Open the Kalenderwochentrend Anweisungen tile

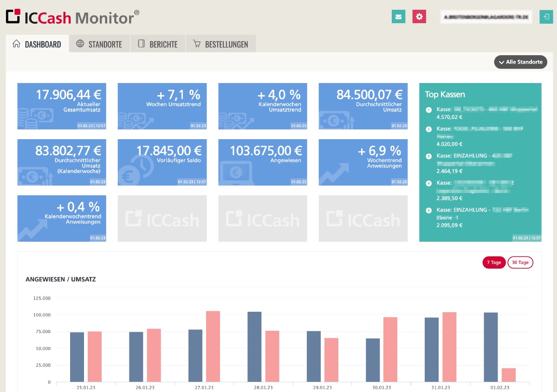(x=62, y=218)
